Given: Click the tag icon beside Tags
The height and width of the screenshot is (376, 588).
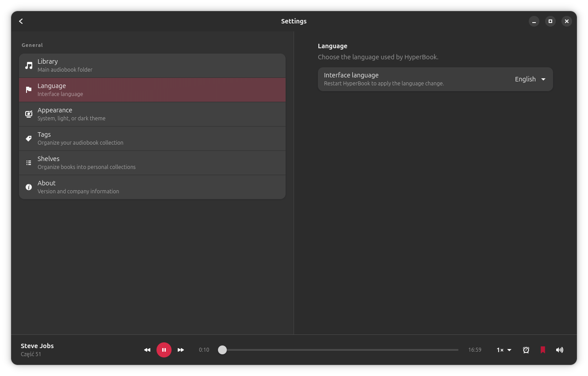Looking at the screenshot, I should (29, 138).
